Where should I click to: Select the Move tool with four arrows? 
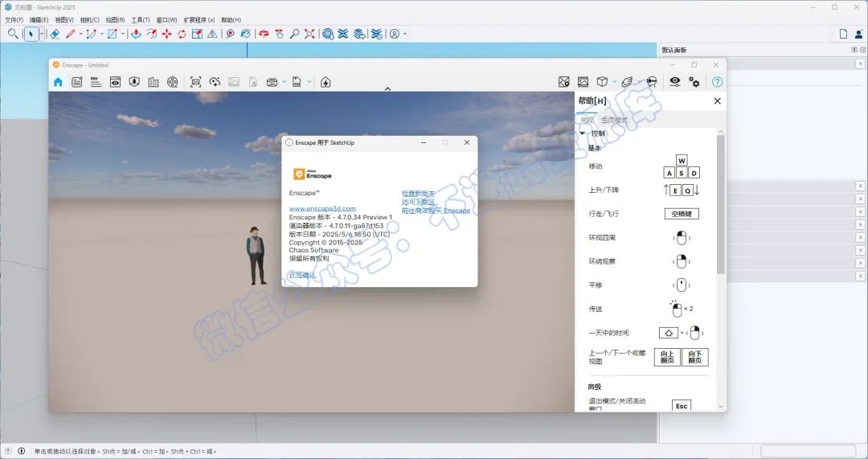point(166,34)
